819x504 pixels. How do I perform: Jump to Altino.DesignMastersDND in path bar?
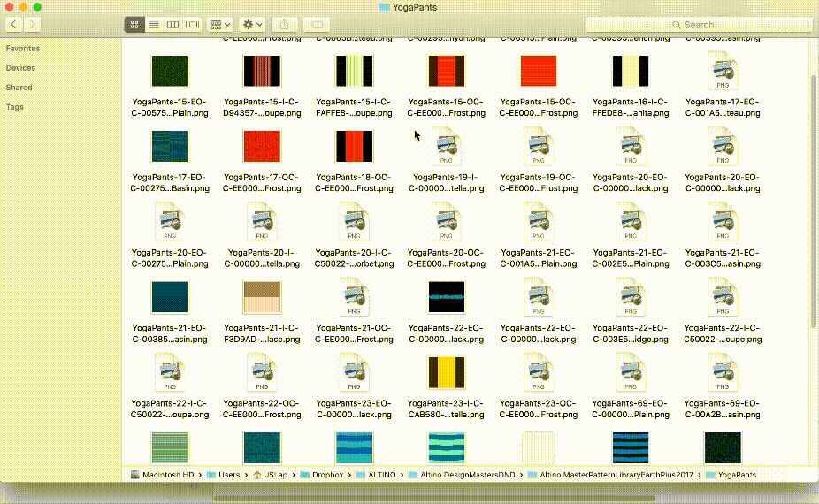coord(462,475)
